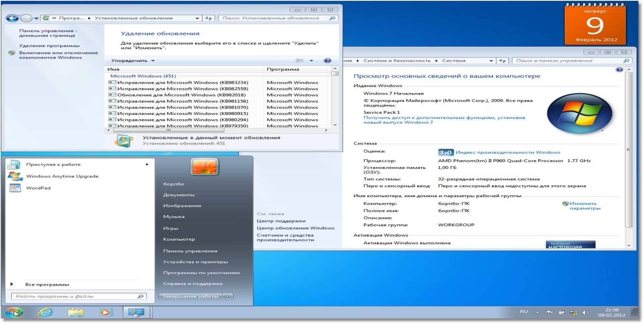Click horizontal scrollbar thumb in updates list

[168, 130]
